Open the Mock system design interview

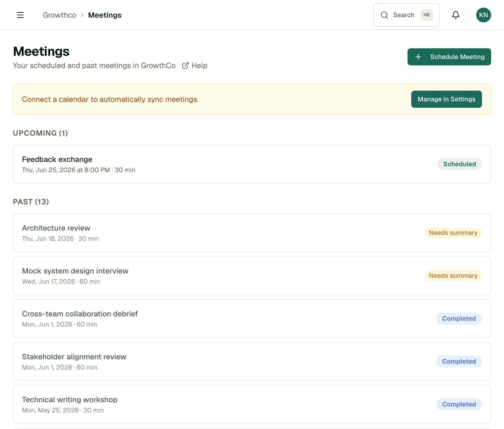click(252, 276)
